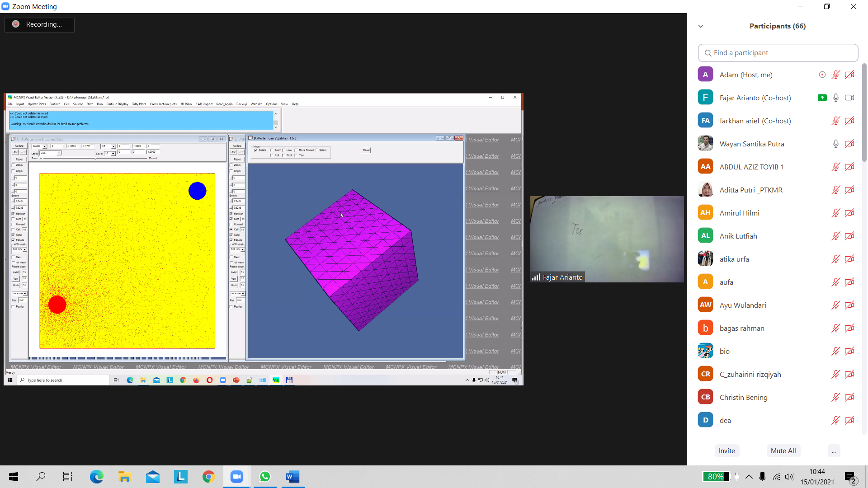868x488 pixels.
Task: Click Fajar Arianto's microphone icon
Action: point(835,98)
